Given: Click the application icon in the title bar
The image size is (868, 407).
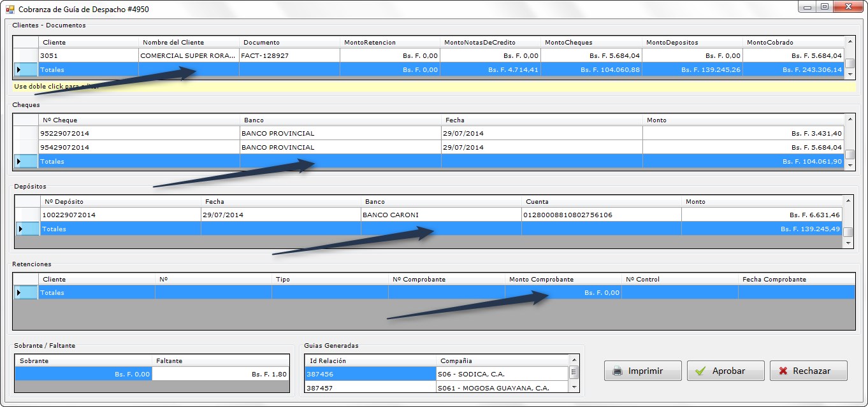Looking at the screenshot, I should click(x=10, y=10).
